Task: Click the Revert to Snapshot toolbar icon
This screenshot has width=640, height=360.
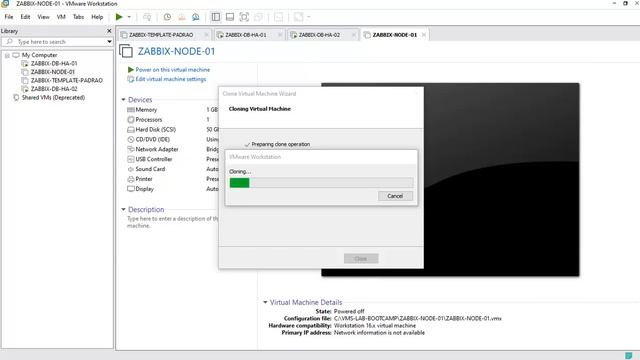Action: [182, 17]
